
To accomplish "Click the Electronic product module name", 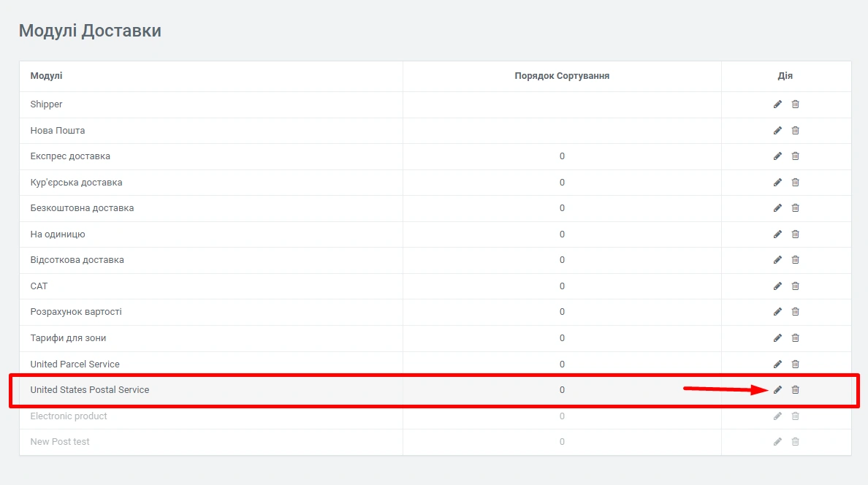I will click(x=69, y=416).
